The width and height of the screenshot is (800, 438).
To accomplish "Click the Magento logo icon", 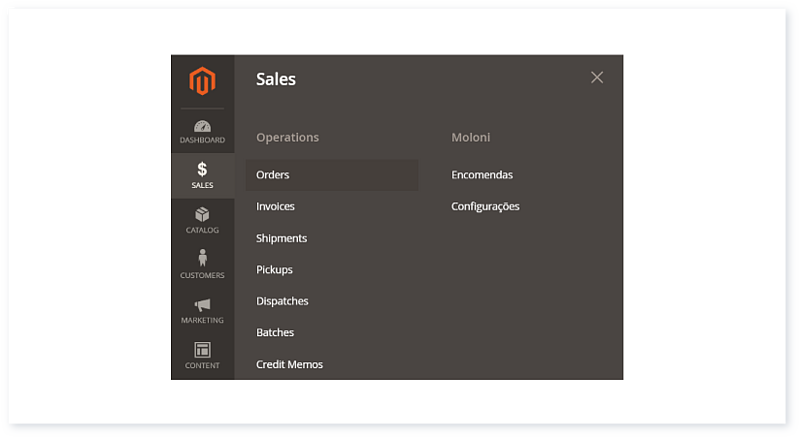I will click(x=203, y=81).
